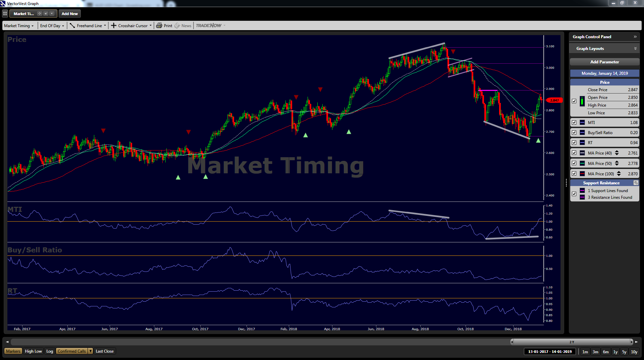Screen dimensions: 644x360
Task: Click the MA Price (100) red line swatch
Action: (x=582, y=174)
